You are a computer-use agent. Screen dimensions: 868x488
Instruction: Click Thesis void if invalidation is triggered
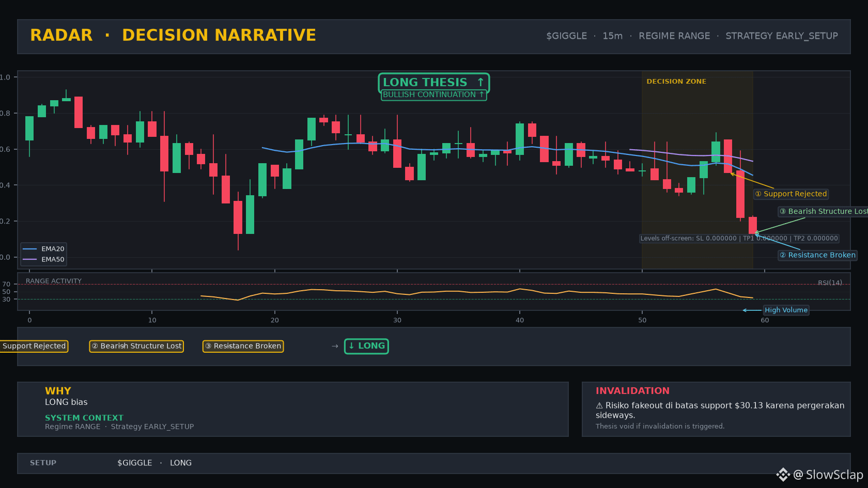click(x=660, y=427)
